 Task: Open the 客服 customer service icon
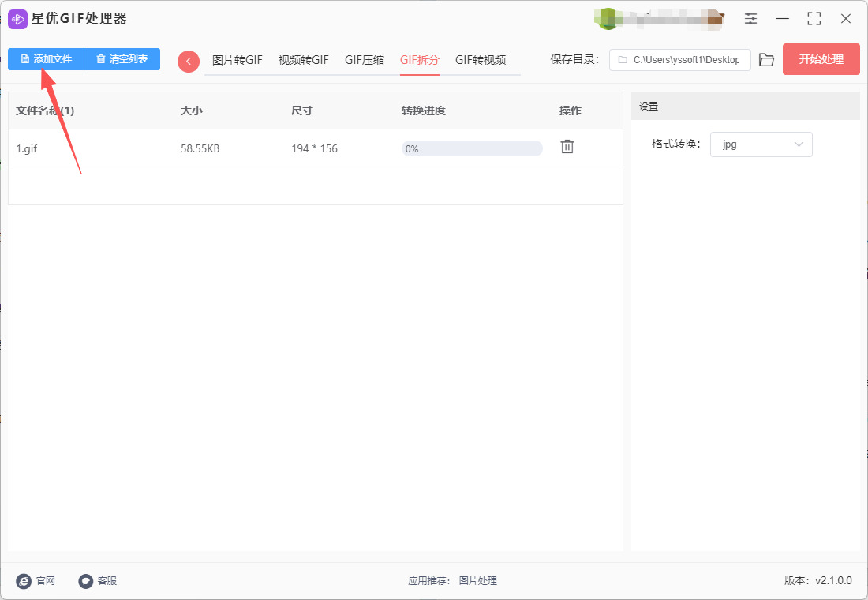coord(86,581)
